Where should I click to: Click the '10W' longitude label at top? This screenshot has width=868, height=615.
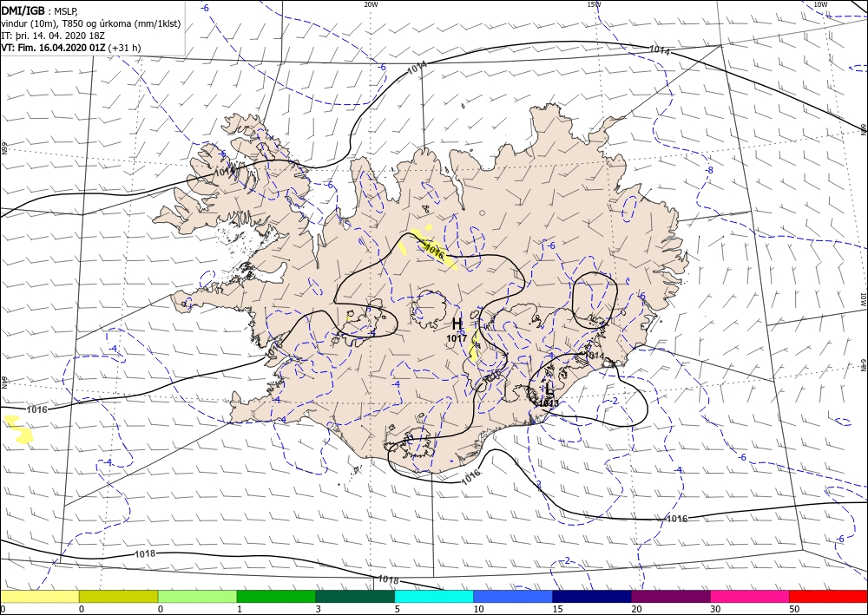pos(821,4)
